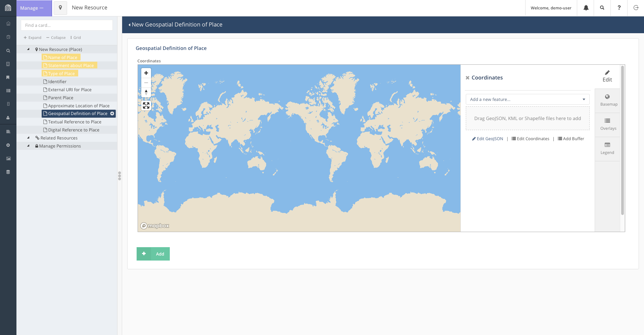Click the Find a card search field
Image resolution: width=644 pixels, height=335 pixels.
tap(67, 25)
